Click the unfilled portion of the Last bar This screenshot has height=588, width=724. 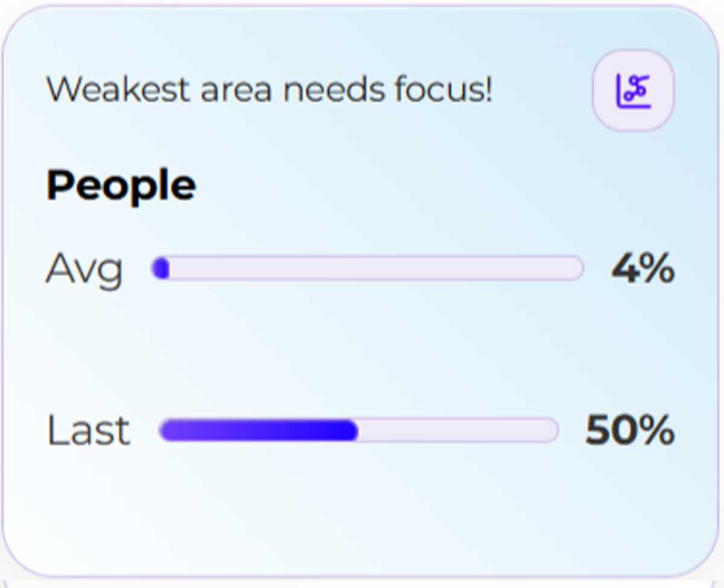[x=457, y=431]
